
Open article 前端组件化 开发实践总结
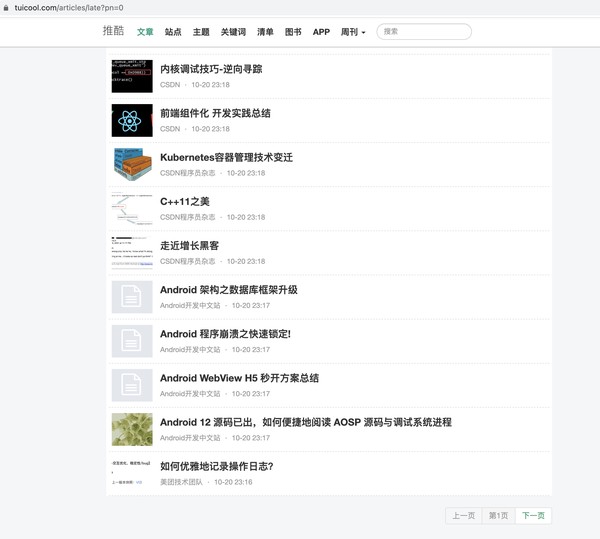215,113
